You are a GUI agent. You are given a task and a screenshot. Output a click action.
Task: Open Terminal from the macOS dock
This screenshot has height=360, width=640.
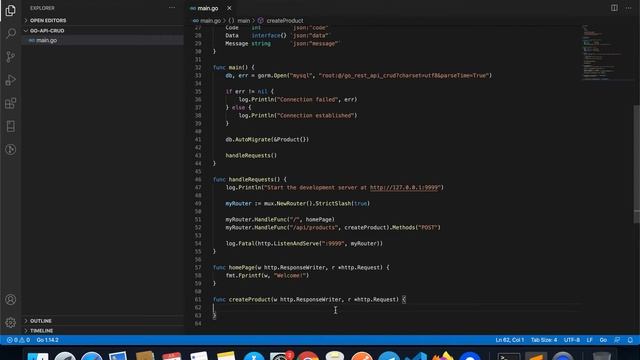pos(509,356)
